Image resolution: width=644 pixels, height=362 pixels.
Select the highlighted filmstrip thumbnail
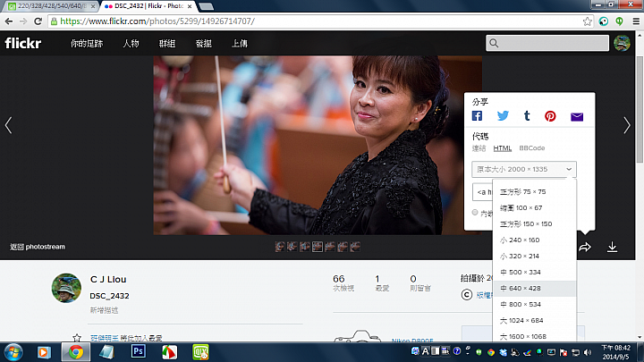click(x=317, y=247)
